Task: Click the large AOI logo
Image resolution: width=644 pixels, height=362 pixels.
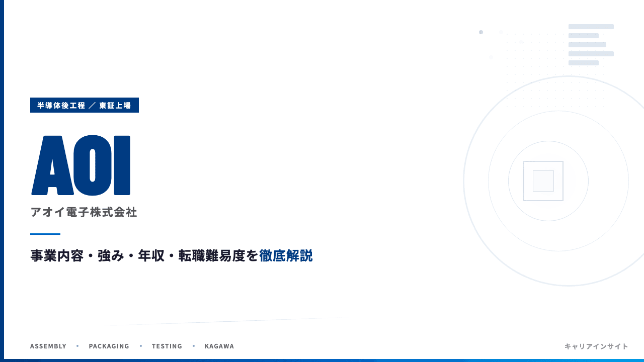Action: 81,165
